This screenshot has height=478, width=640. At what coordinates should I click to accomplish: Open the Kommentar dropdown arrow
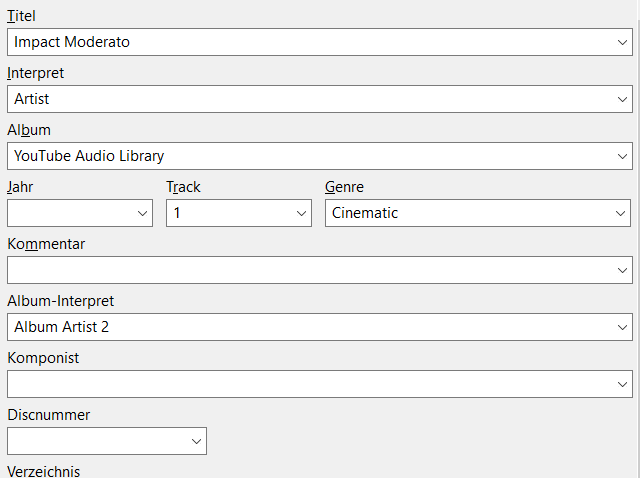(x=622, y=270)
